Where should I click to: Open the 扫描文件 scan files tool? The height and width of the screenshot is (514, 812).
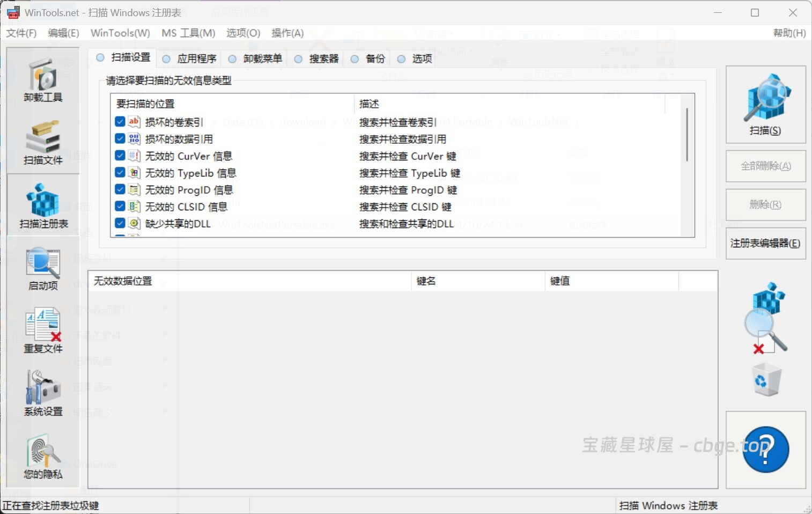[x=43, y=143]
